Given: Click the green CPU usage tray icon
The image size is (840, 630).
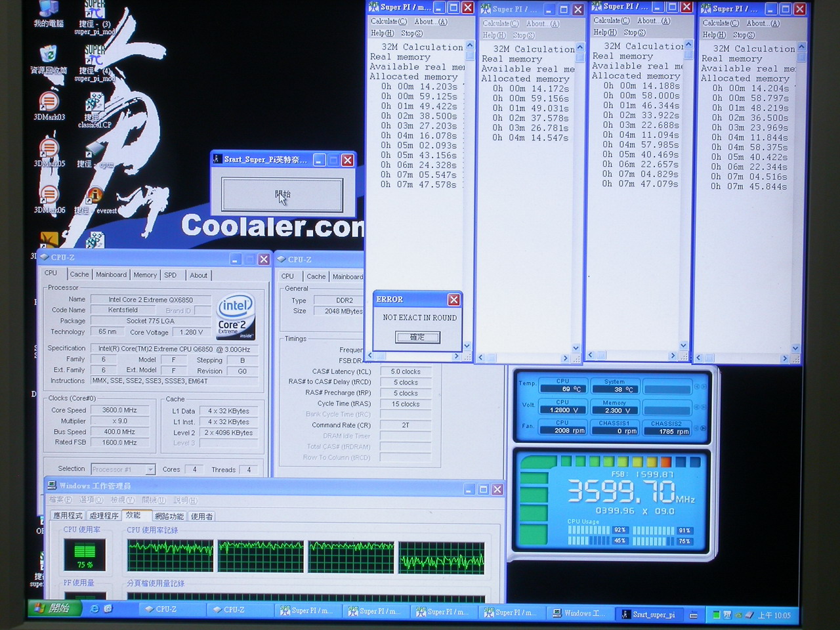Looking at the screenshot, I should (716, 615).
